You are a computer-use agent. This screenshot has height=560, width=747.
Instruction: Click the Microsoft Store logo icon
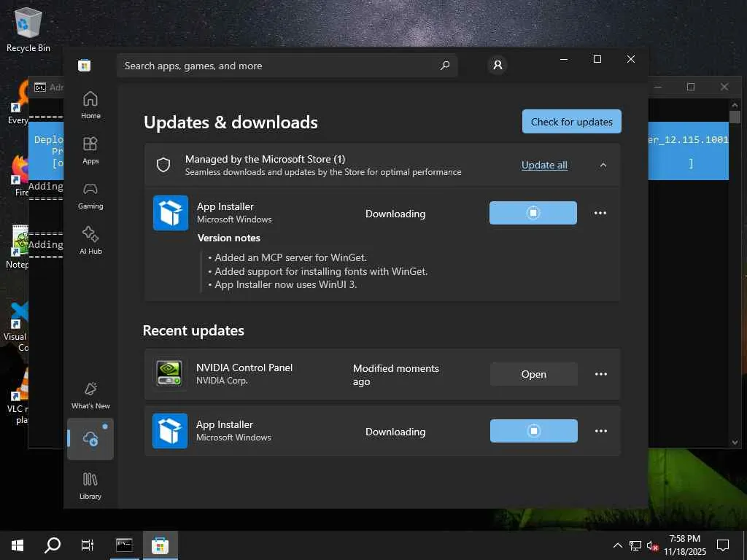[85, 65]
